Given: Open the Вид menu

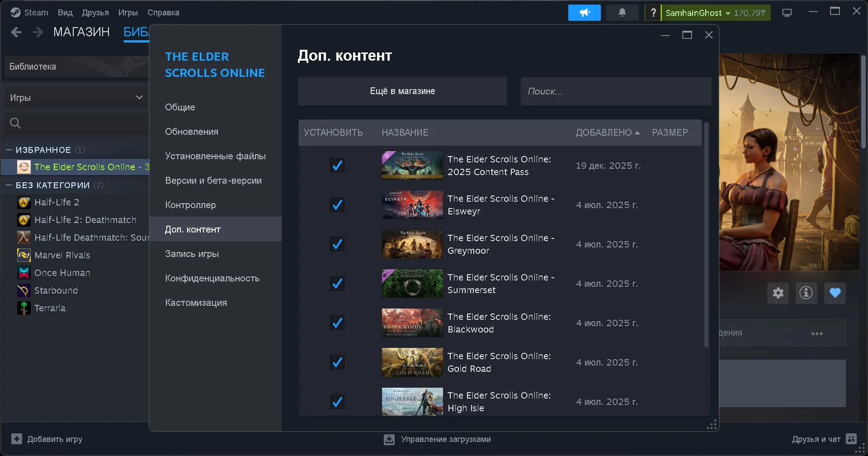Looking at the screenshot, I should [65, 13].
